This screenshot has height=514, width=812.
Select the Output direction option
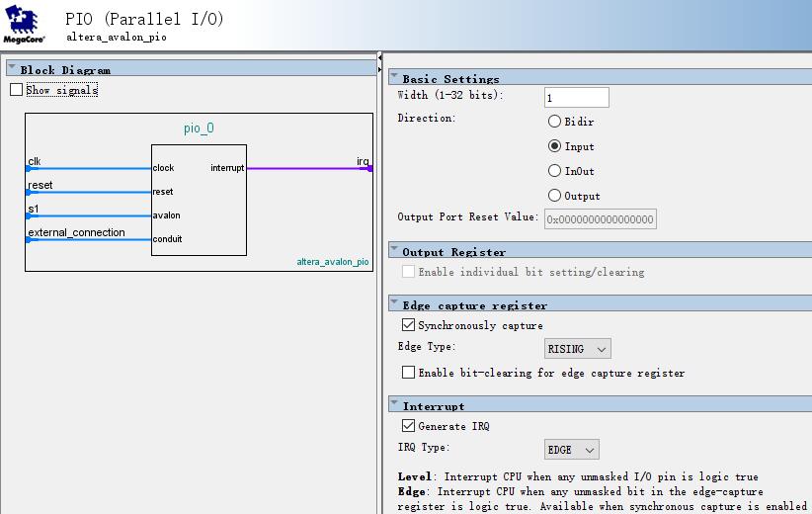554,196
